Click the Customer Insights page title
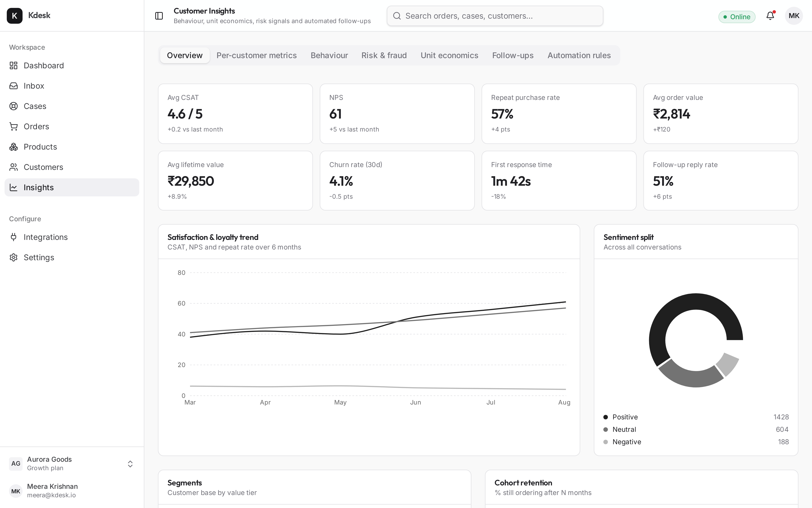Viewport: 812px width, 508px height. click(204, 11)
